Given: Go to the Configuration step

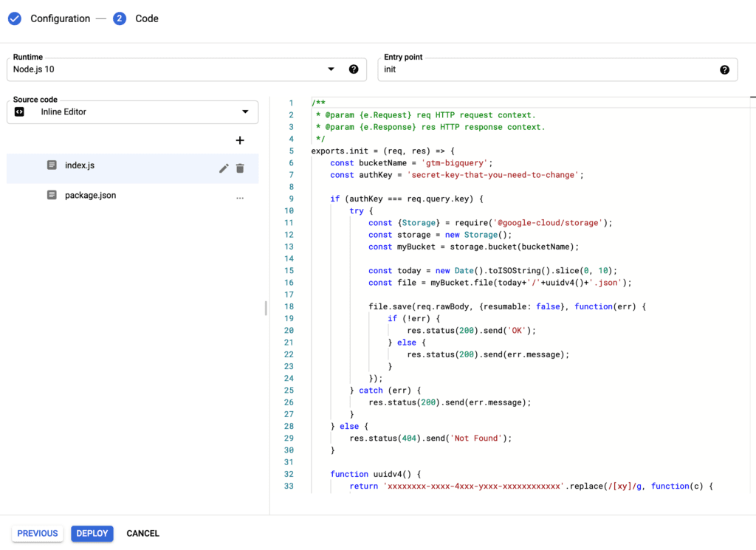Looking at the screenshot, I should pyautogui.click(x=61, y=18).
